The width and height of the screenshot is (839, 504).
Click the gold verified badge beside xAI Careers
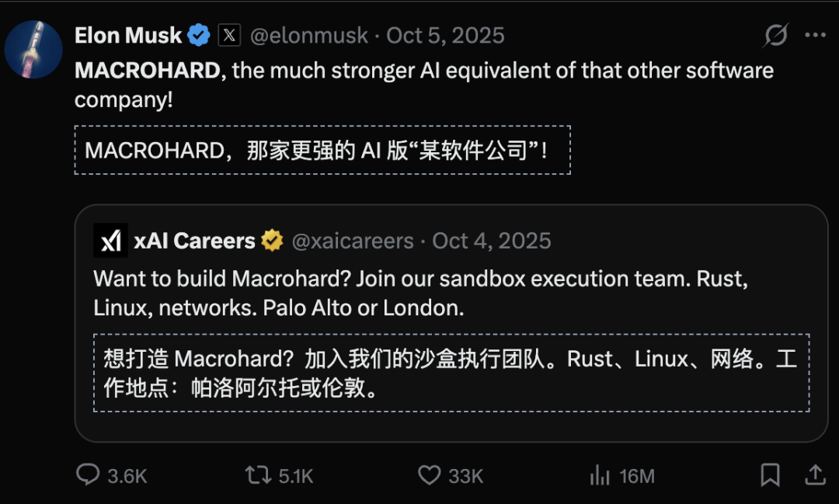point(272,241)
